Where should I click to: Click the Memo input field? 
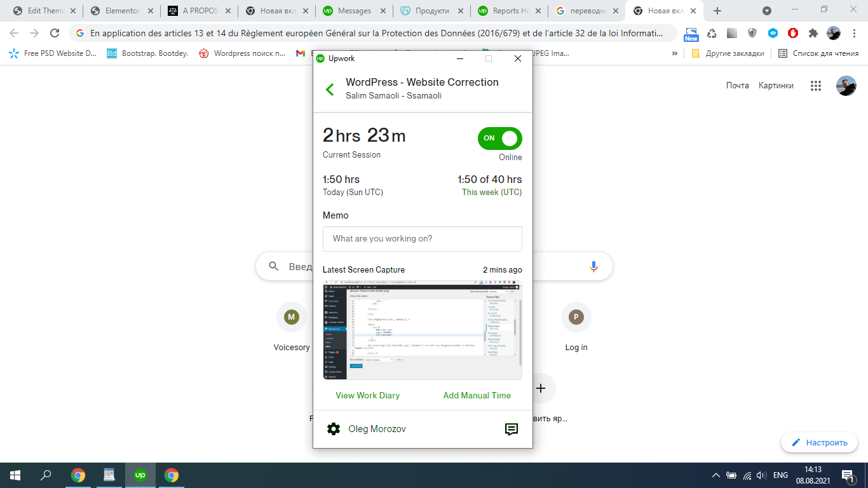423,239
